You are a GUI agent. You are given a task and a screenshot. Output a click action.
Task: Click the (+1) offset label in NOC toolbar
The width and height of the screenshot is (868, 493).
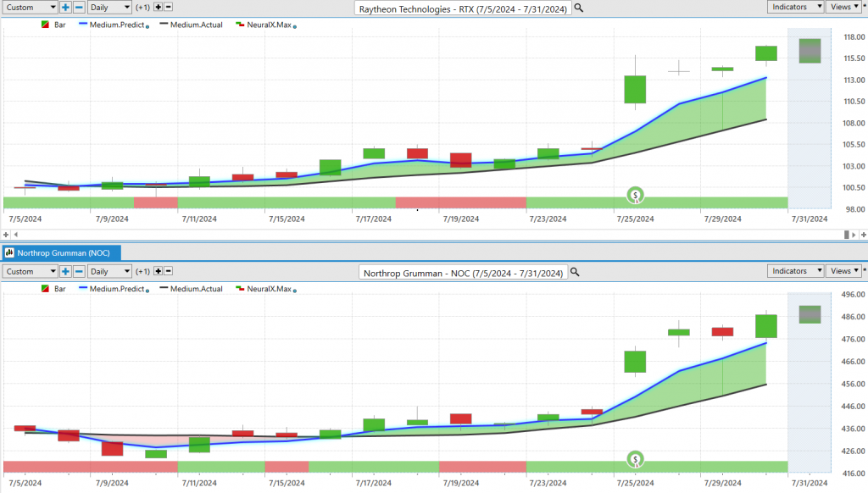click(142, 271)
